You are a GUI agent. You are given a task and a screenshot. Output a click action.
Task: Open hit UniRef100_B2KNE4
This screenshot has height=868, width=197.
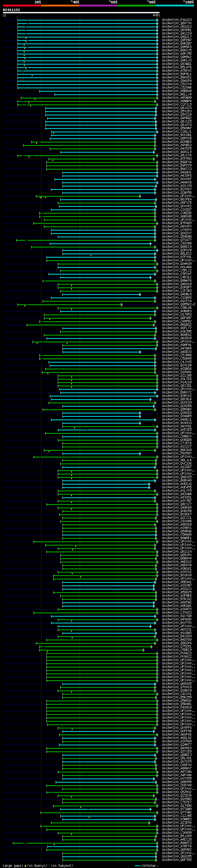tap(176, 142)
